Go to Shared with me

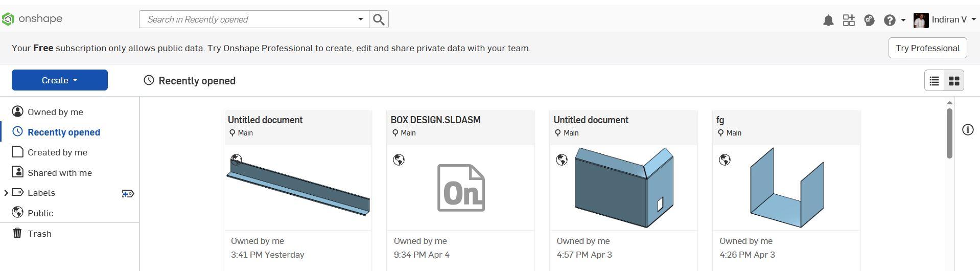[59, 173]
